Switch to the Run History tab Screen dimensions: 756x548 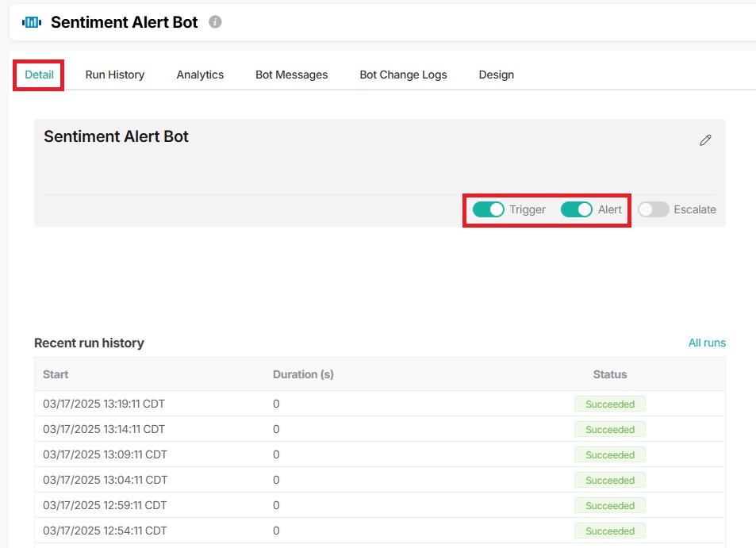pos(115,75)
